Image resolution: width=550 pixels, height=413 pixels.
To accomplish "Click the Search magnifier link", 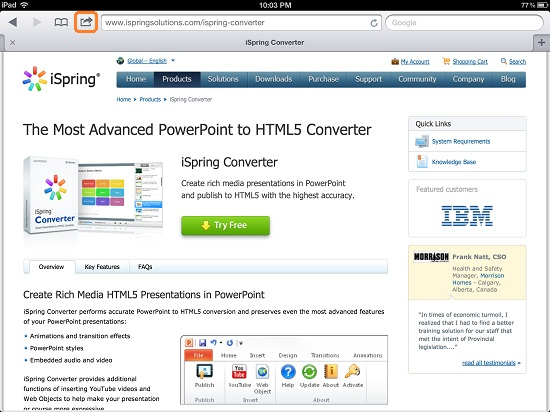I will click(513, 61).
